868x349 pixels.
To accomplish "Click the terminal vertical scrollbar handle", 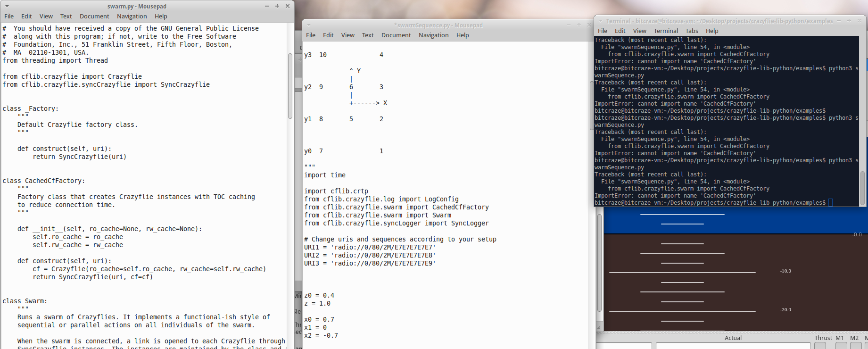I will [862, 188].
